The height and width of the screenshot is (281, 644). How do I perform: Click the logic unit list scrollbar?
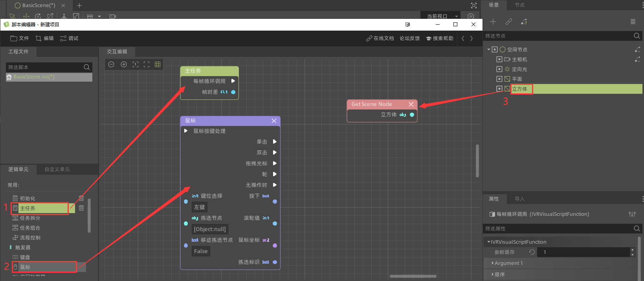click(89, 215)
